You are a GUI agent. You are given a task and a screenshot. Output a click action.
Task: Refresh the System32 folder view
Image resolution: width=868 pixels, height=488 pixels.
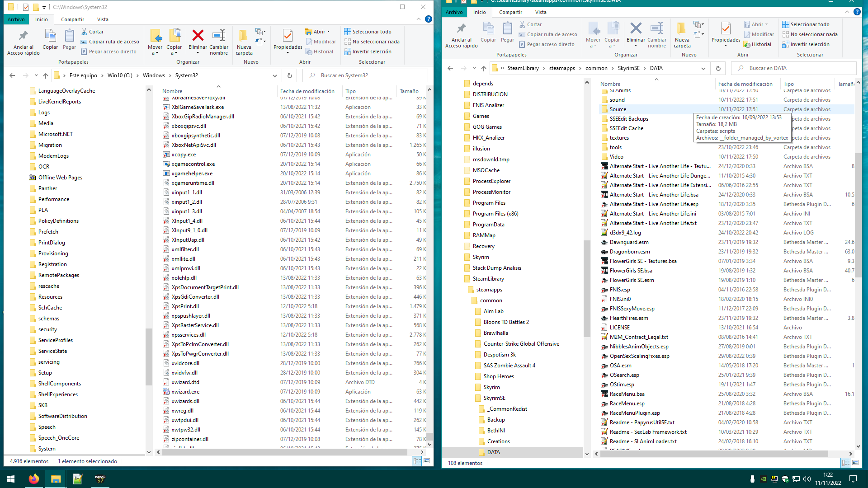tap(290, 75)
